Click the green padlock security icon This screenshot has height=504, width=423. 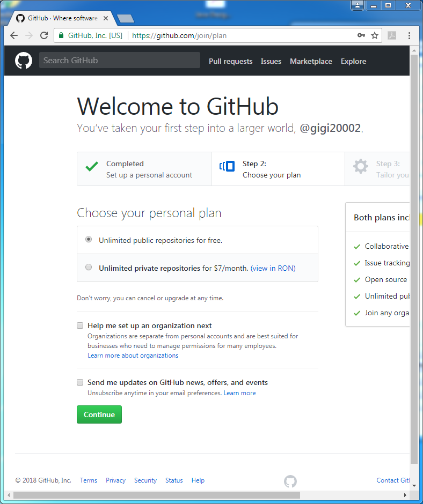click(61, 35)
